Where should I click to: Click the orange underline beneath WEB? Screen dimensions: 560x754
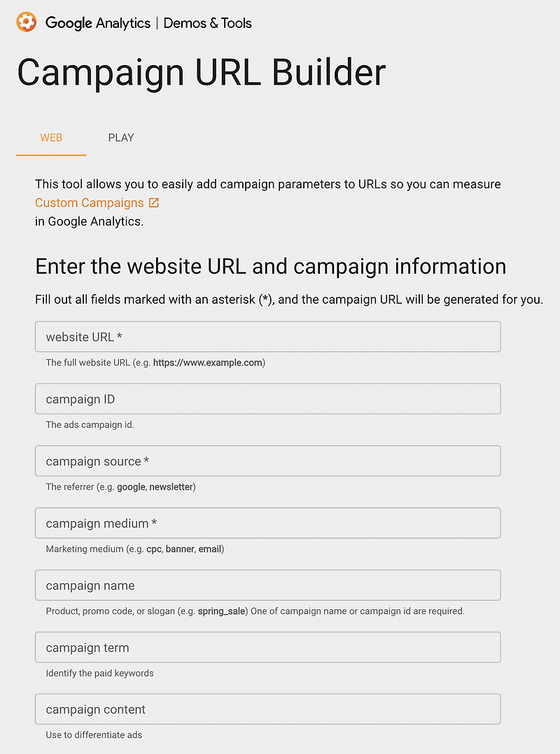[50, 154]
